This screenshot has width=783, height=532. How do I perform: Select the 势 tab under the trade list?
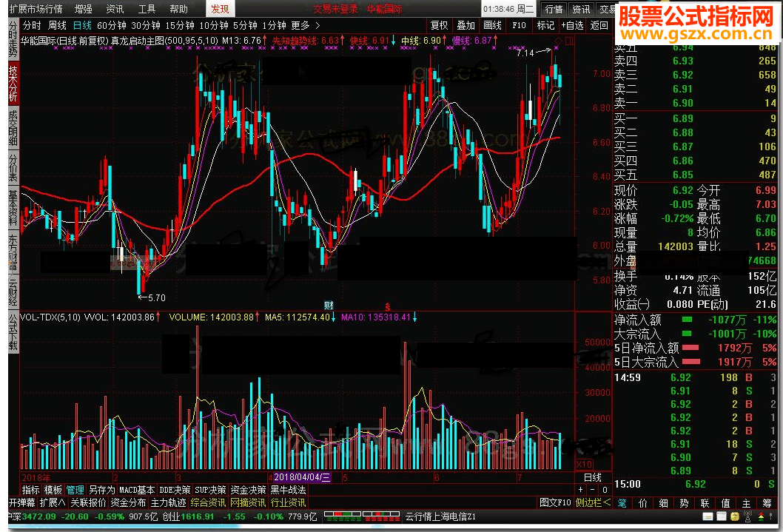coord(684,503)
